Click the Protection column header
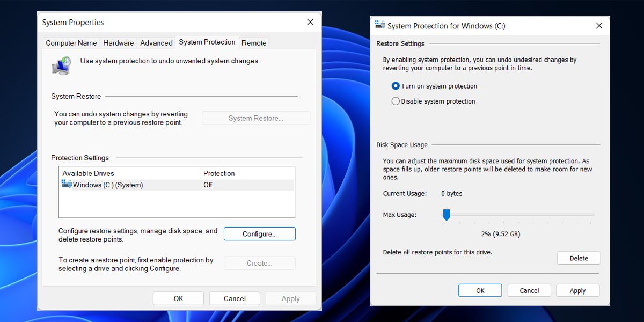The width and height of the screenshot is (644, 322). click(218, 173)
